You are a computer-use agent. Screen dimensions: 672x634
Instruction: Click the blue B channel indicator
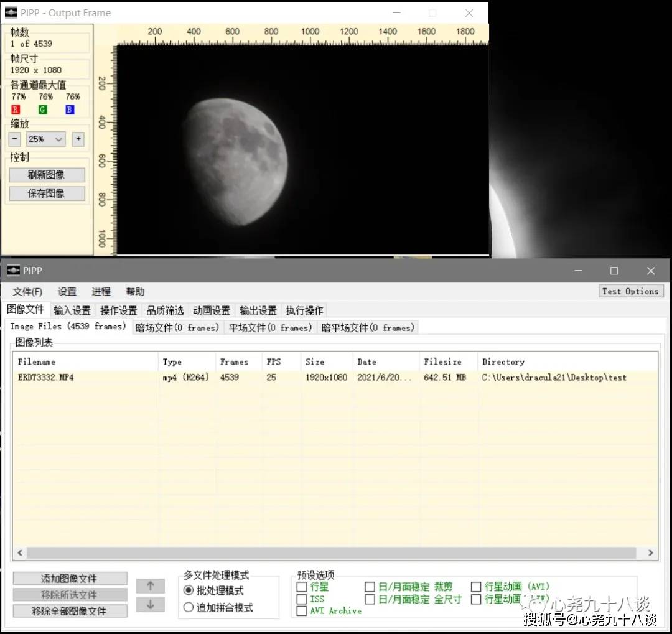pos(70,110)
